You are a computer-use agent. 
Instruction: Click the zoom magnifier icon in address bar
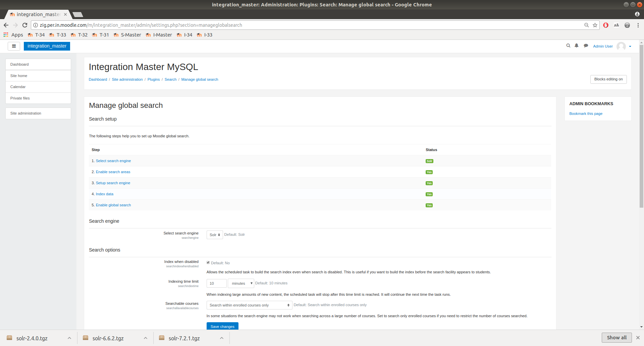586,25
